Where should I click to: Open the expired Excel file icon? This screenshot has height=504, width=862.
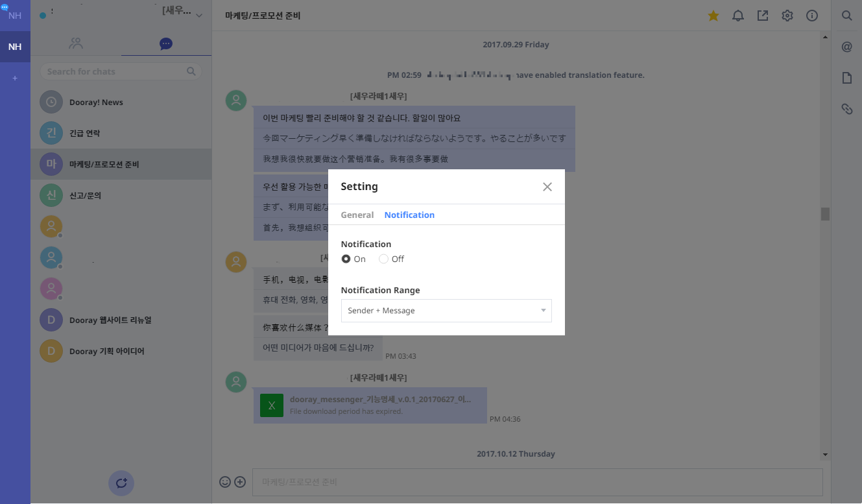(272, 405)
